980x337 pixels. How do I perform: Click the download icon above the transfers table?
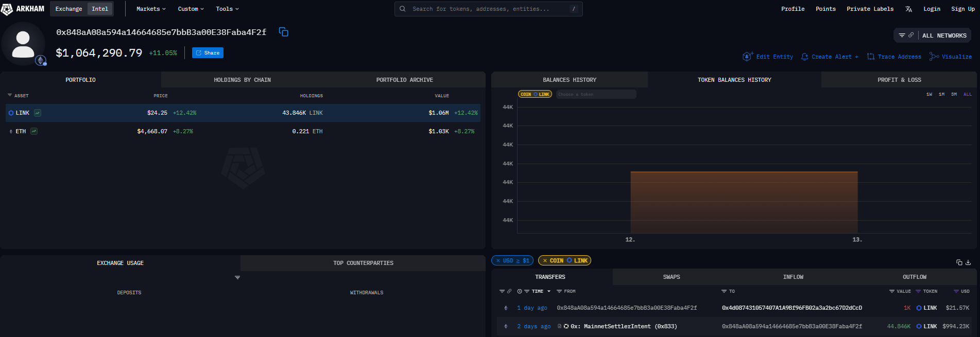point(968,262)
